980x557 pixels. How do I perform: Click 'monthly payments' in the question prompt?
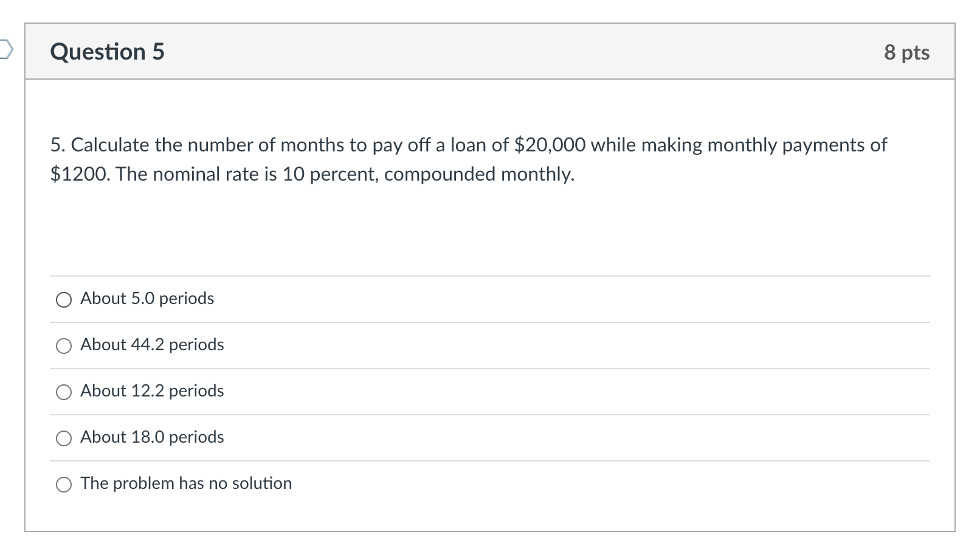788,145
